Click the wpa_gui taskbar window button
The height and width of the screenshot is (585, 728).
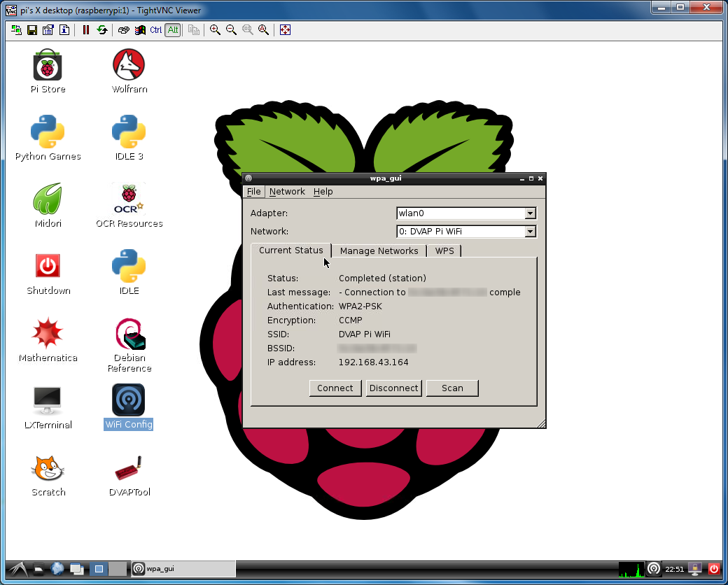(183, 569)
